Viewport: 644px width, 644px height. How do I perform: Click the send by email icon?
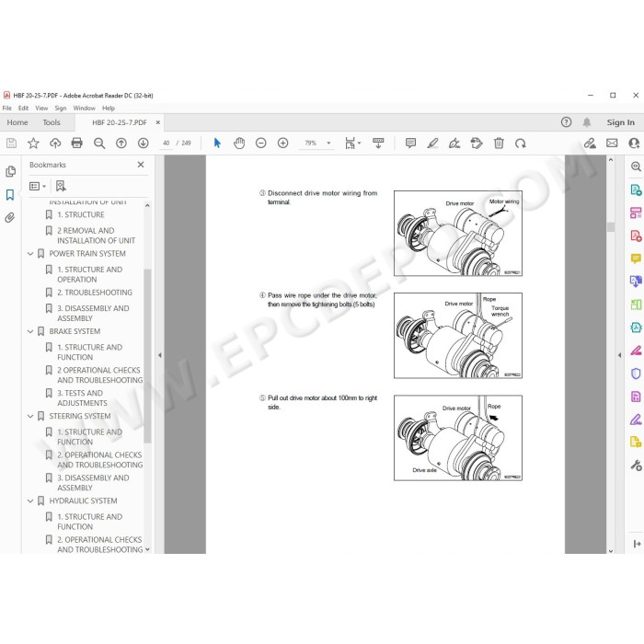(x=612, y=143)
